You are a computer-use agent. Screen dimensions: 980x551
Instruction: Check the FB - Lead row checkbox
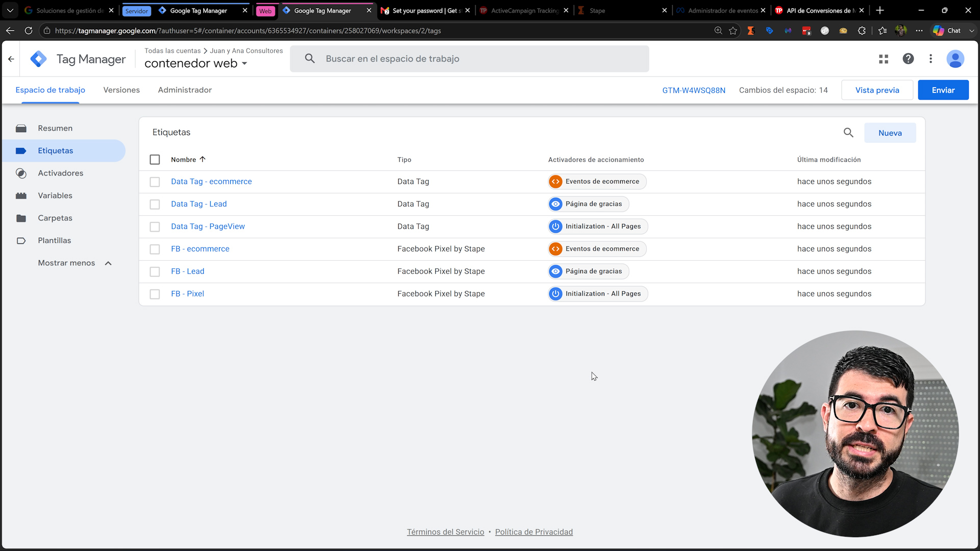coord(155,272)
